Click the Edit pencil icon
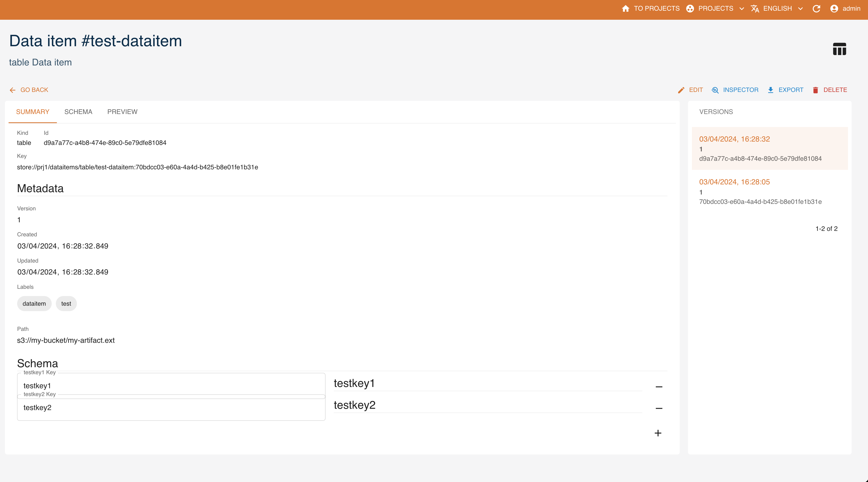The height and width of the screenshot is (482, 868). click(681, 90)
